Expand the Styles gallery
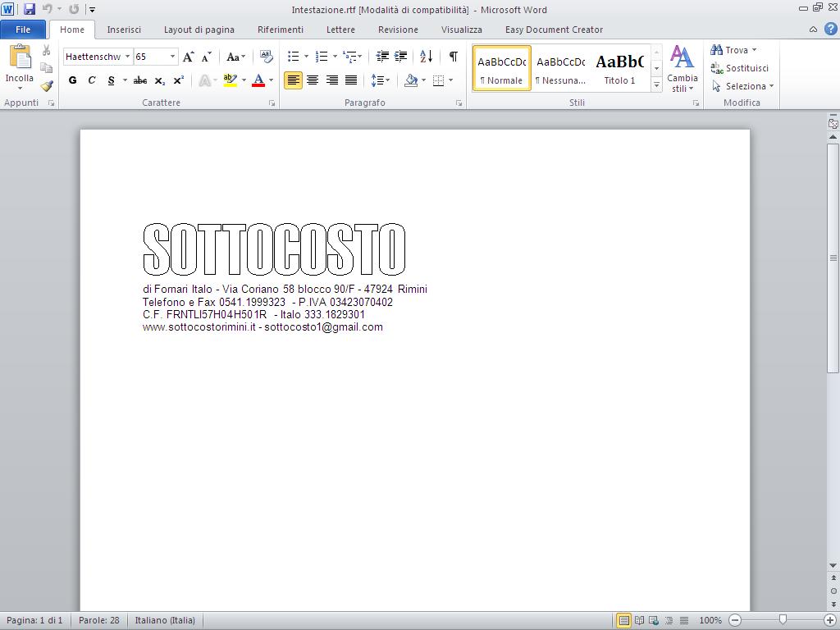 (x=656, y=84)
